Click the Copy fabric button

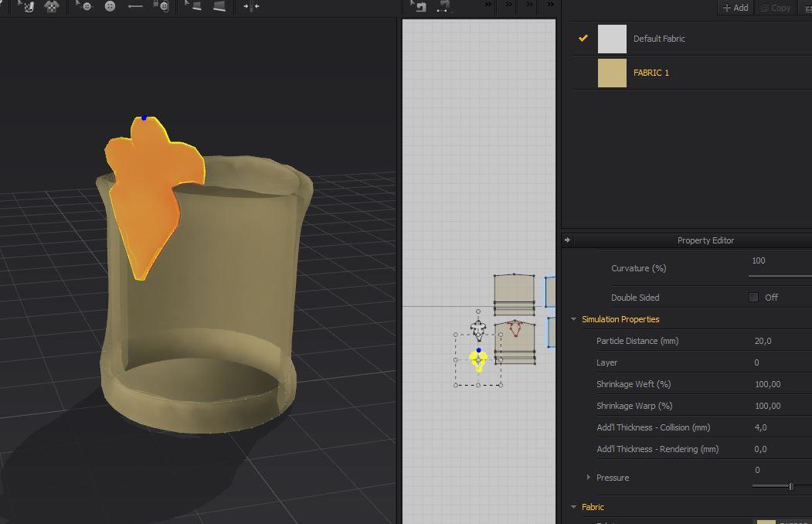[776, 8]
